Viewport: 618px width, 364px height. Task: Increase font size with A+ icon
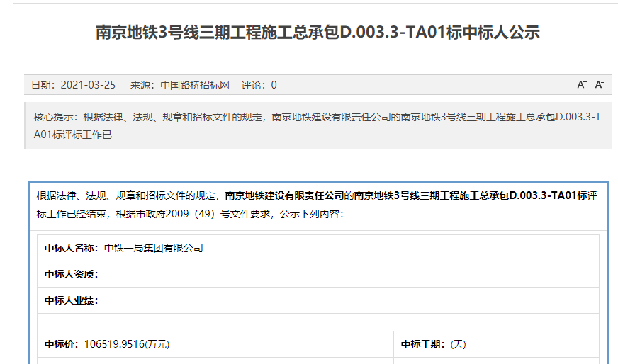point(582,84)
